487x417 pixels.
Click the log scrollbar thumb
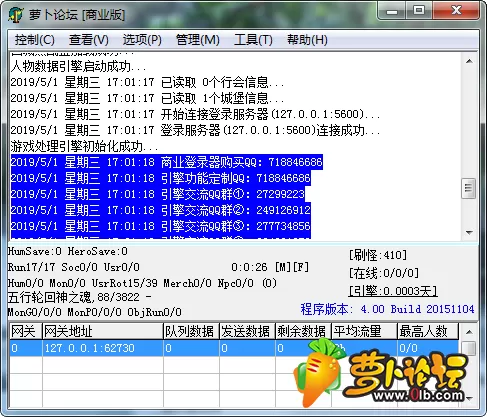tap(469, 189)
